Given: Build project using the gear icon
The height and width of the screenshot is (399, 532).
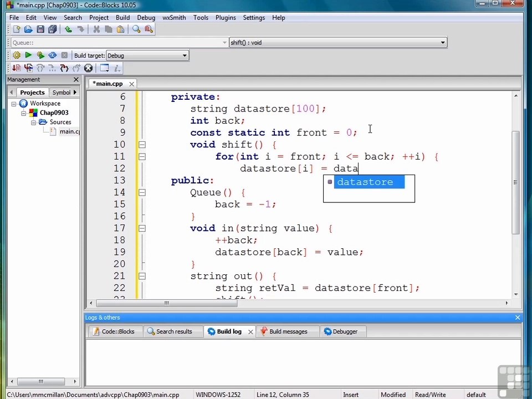Looking at the screenshot, I should click(x=16, y=55).
